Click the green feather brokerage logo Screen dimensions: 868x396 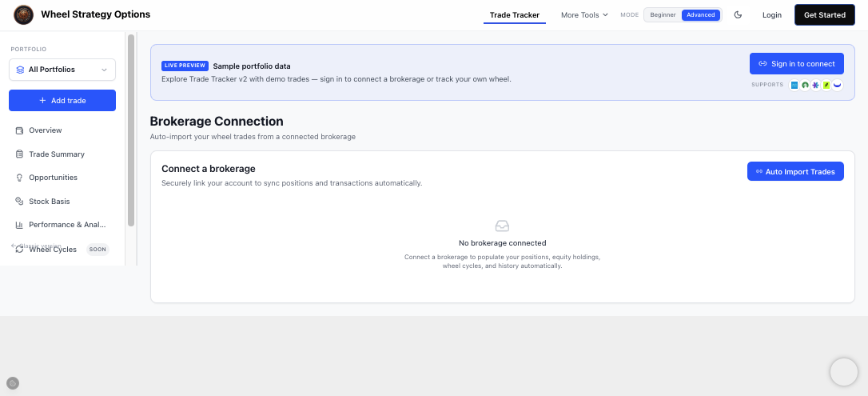pos(826,86)
